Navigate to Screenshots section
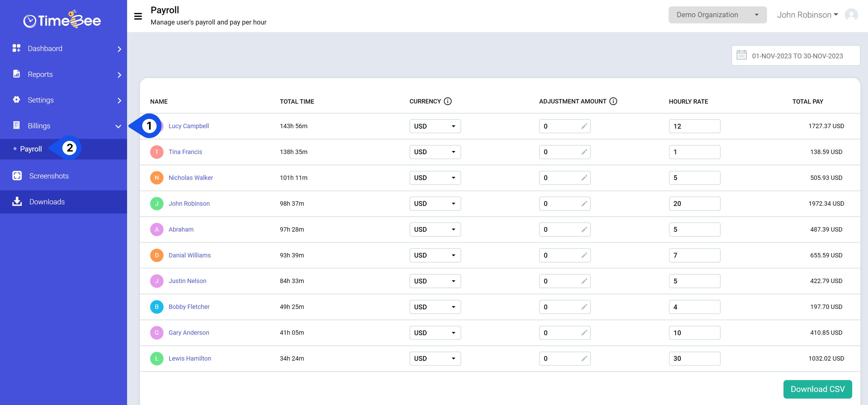Viewport: 868px width, 405px height. click(x=48, y=176)
